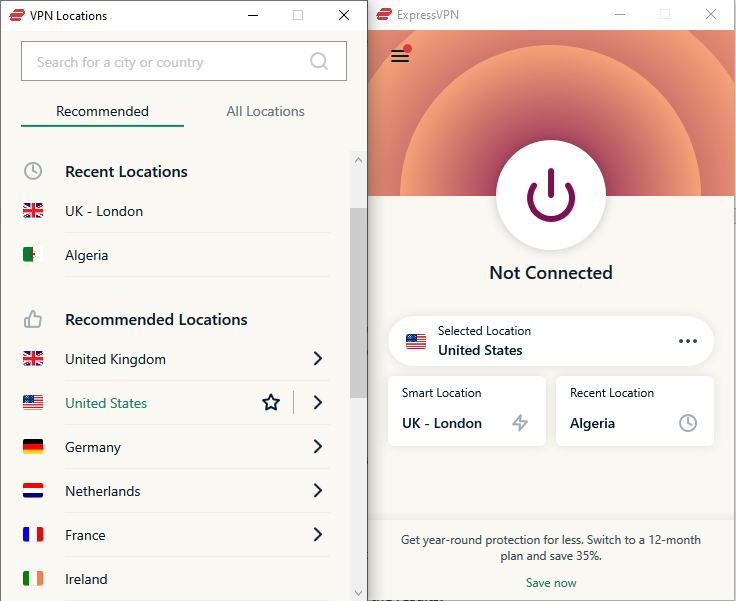736x601 pixels.
Task: Click United States flag in recommended list
Action: coord(33,402)
